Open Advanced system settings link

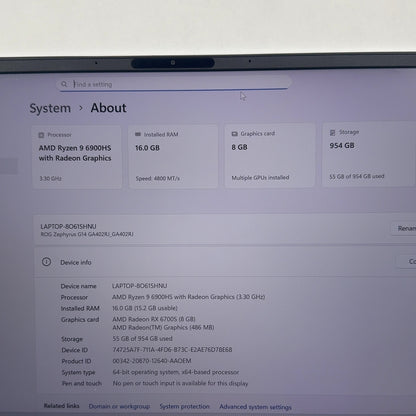click(x=255, y=407)
